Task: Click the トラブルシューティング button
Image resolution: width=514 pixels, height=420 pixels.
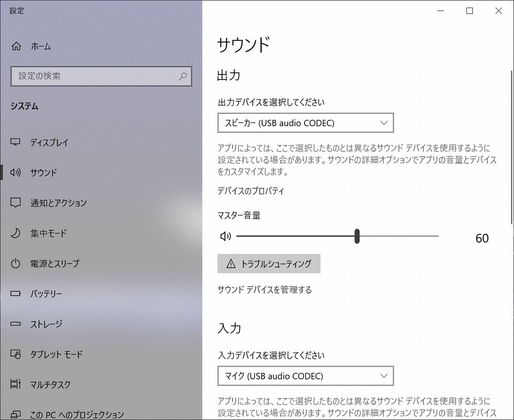Action: point(269,264)
